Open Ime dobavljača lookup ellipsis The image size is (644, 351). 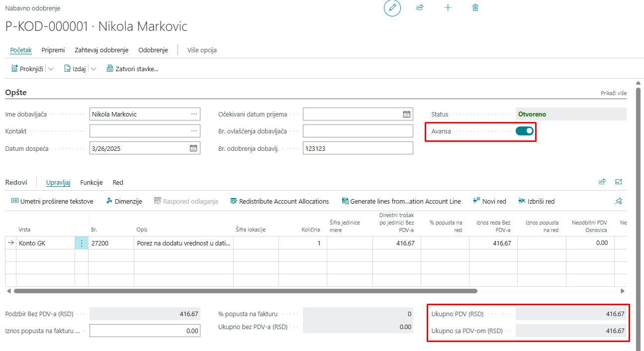coord(194,115)
